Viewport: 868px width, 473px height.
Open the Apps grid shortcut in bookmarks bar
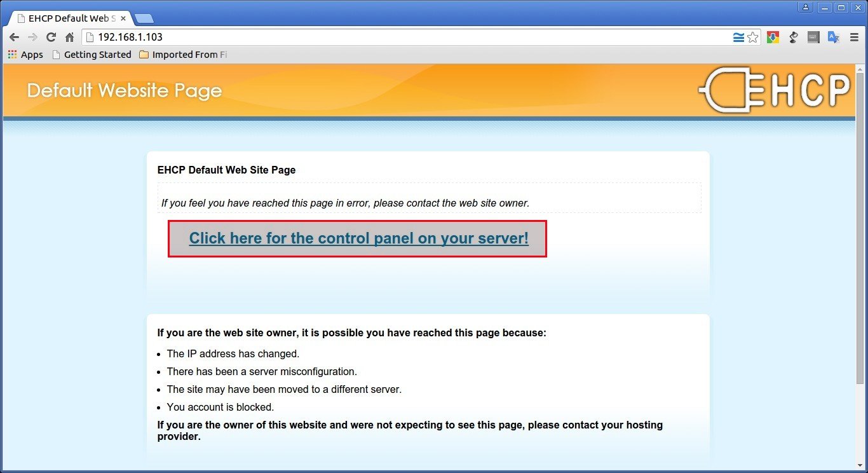(x=25, y=55)
